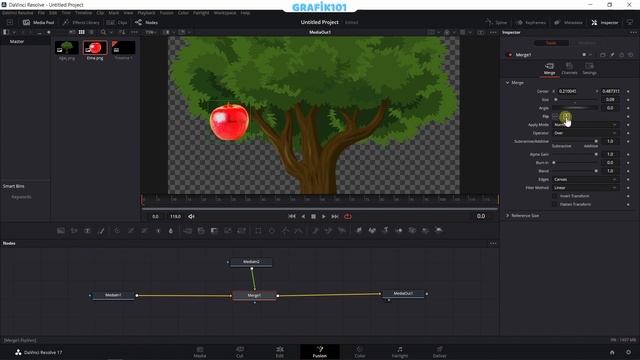The width and height of the screenshot is (640, 360).
Task: Open the Apply Mode dropdown
Action: (x=585, y=124)
